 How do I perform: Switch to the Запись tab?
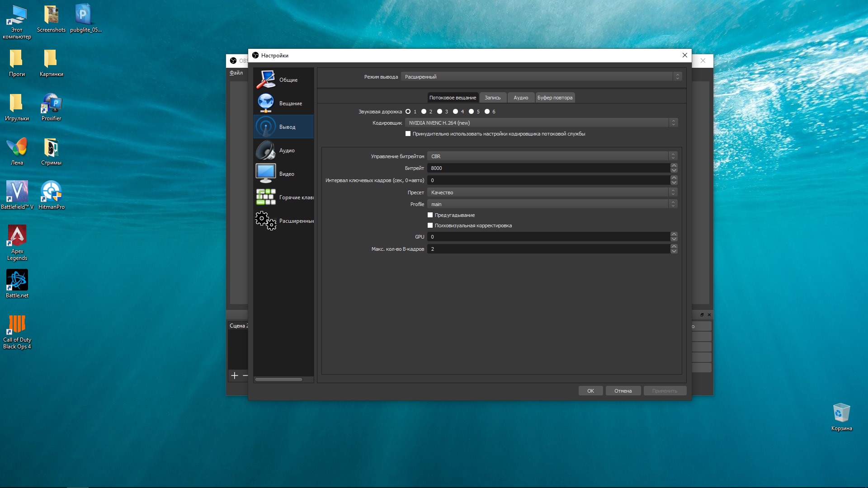click(492, 98)
